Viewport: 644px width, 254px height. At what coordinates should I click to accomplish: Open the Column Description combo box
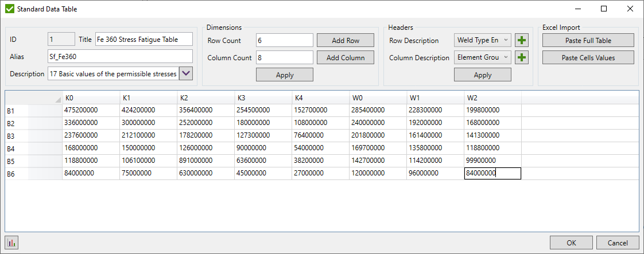click(482, 58)
